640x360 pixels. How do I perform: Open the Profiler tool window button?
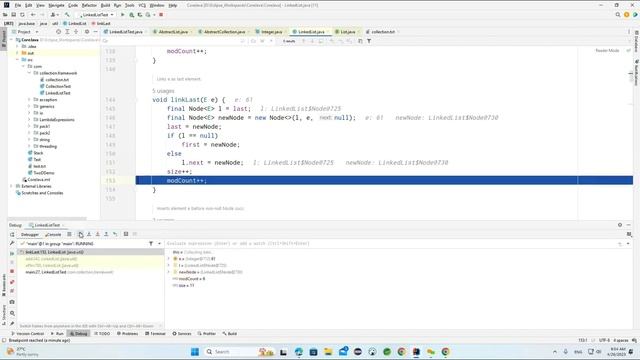tap(207, 333)
